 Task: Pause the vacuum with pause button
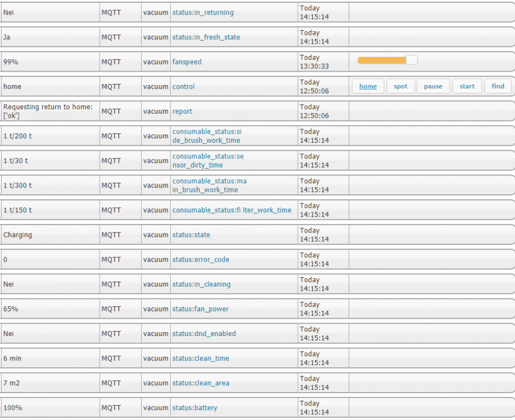point(433,86)
